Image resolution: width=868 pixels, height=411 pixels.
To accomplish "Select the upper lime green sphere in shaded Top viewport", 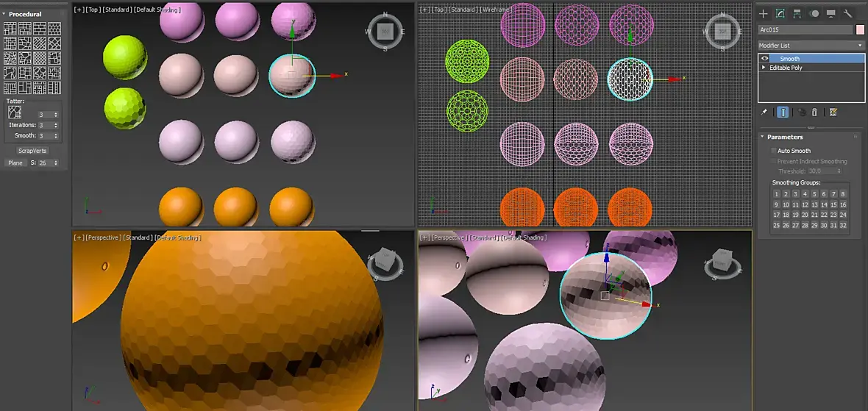I will (x=124, y=57).
